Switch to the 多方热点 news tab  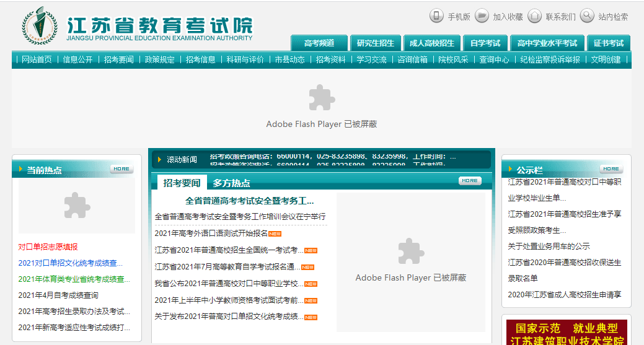coord(231,183)
